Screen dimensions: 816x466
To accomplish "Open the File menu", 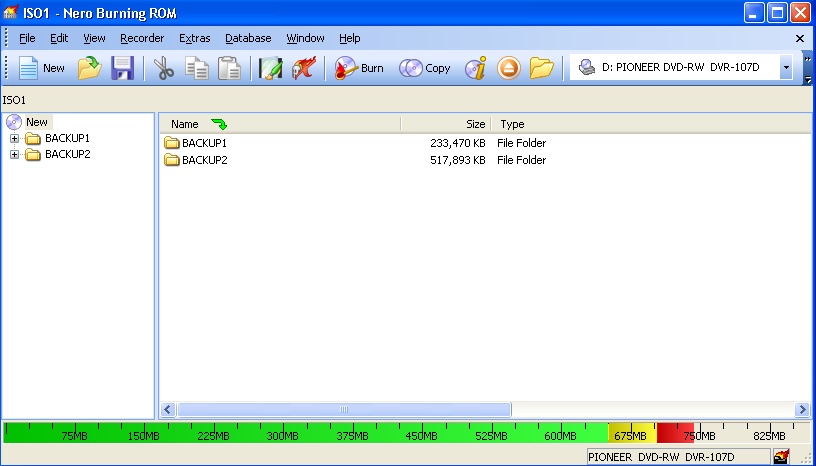I will 27,38.
